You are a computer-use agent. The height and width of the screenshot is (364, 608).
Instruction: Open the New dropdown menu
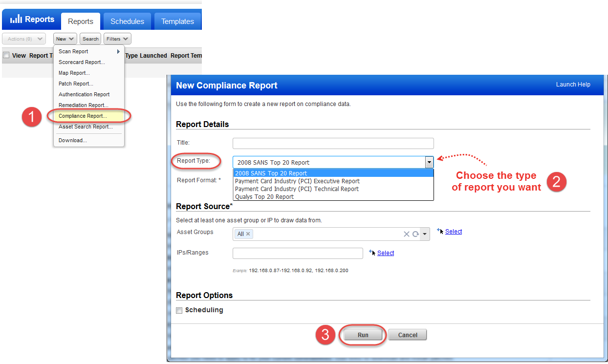click(65, 39)
